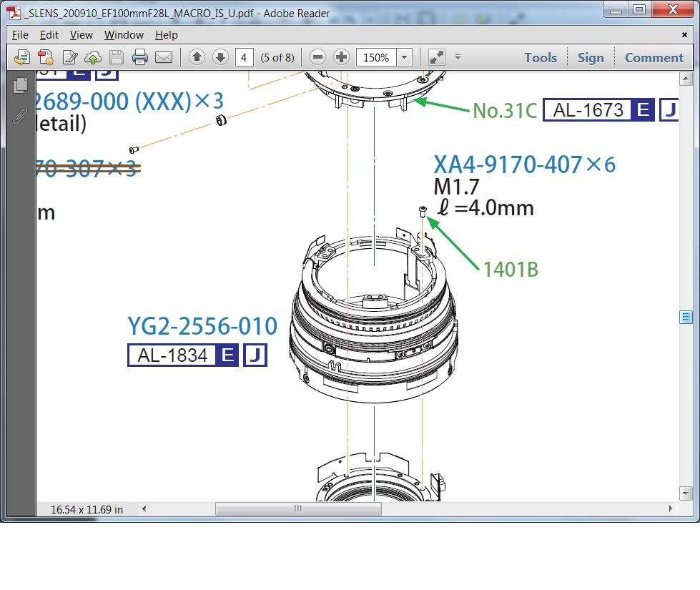Open the Tools pane
The width and height of the screenshot is (700, 590).
click(541, 58)
